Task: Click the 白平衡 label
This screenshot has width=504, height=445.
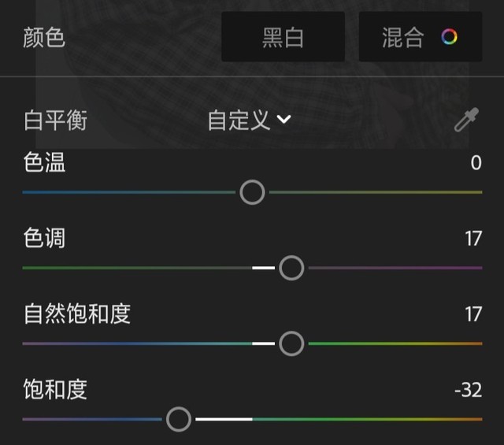Action: pyautogui.click(x=55, y=121)
